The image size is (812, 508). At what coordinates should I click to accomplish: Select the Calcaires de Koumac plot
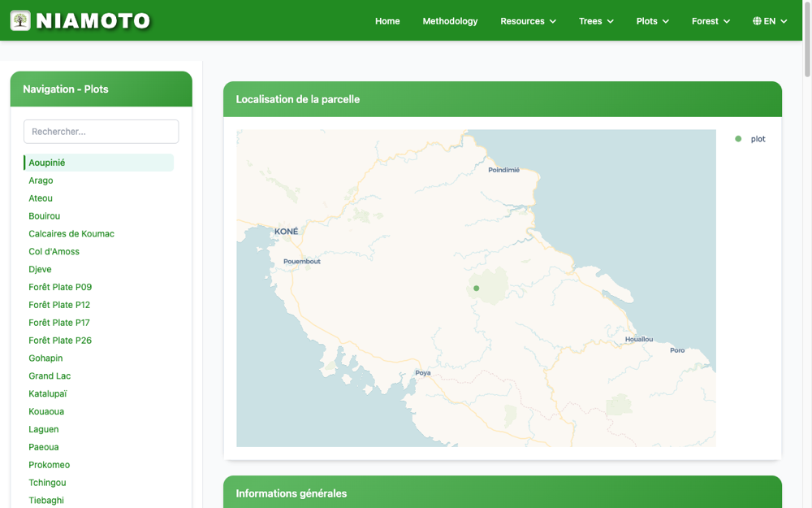pos(71,234)
